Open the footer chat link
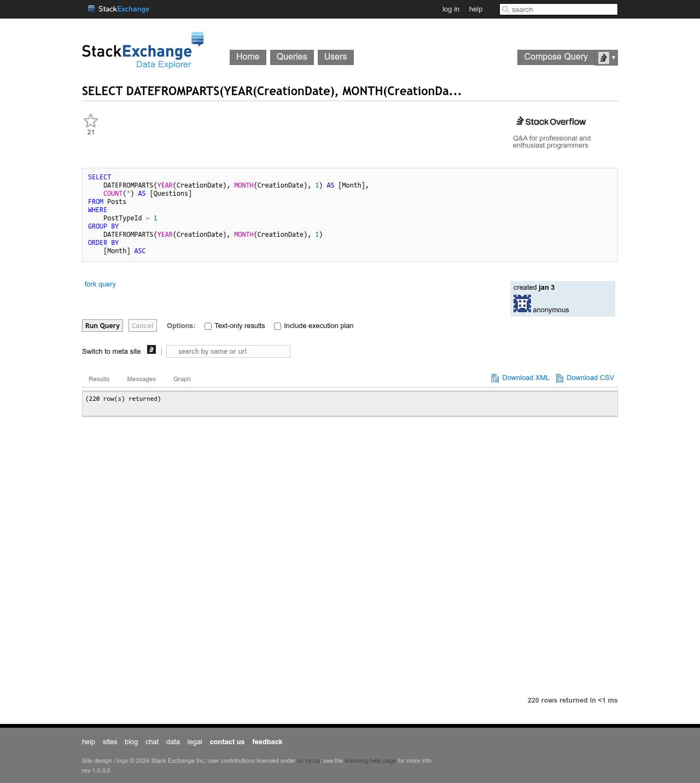This screenshot has height=783, width=700. click(x=152, y=742)
